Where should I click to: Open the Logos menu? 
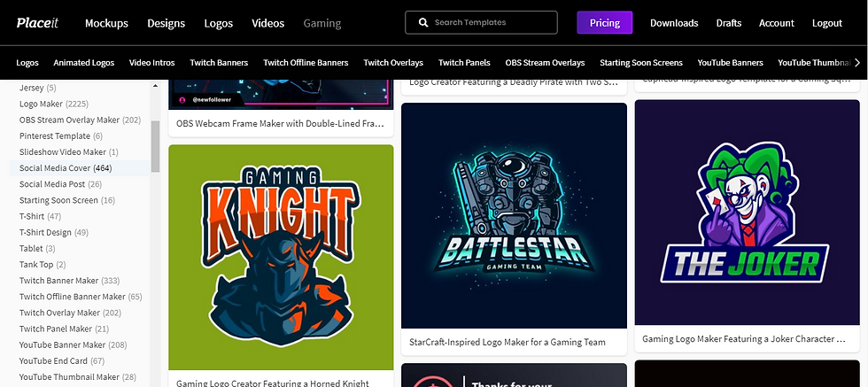(218, 23)
